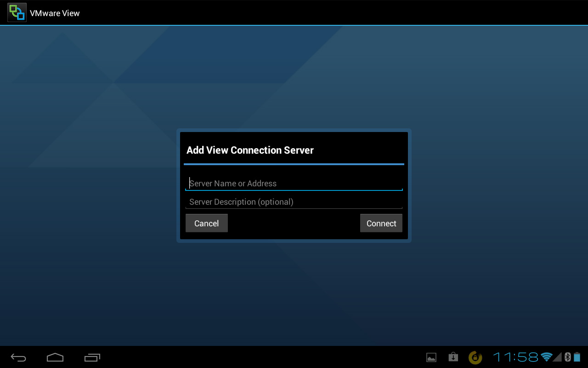Focus the Server Description (optional) field
Viewport: 588px width, 368px height.
[x=294, y=201]
